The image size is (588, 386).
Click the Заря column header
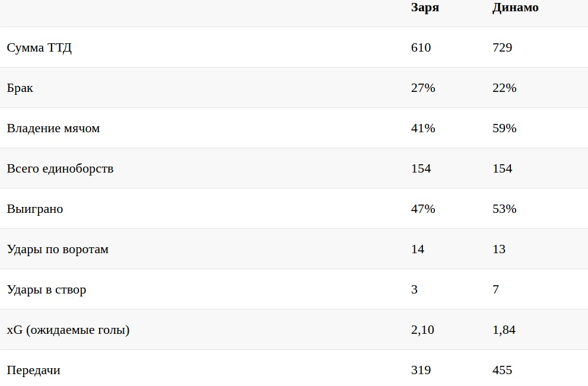click(425, 8)
